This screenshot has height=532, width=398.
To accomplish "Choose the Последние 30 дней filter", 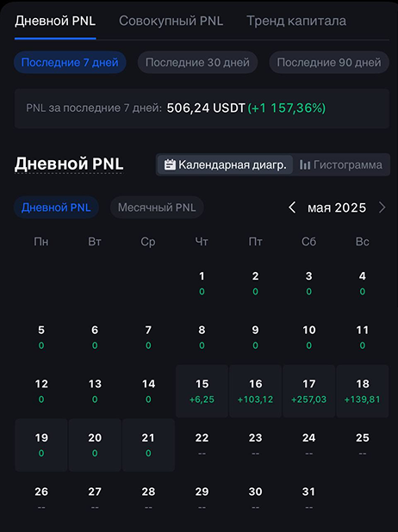I will [x=197, y=63].
